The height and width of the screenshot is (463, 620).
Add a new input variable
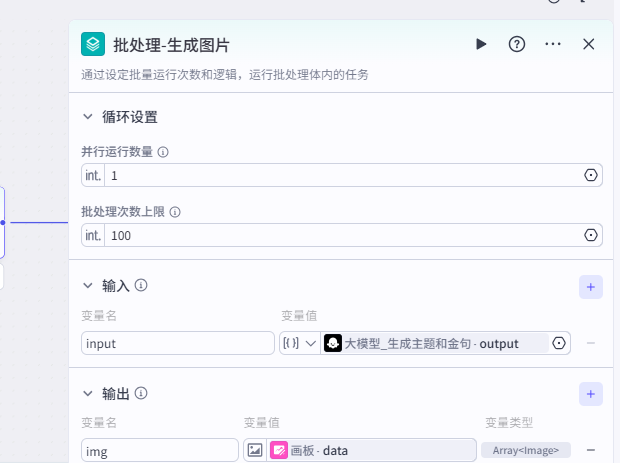click(590, 287)
